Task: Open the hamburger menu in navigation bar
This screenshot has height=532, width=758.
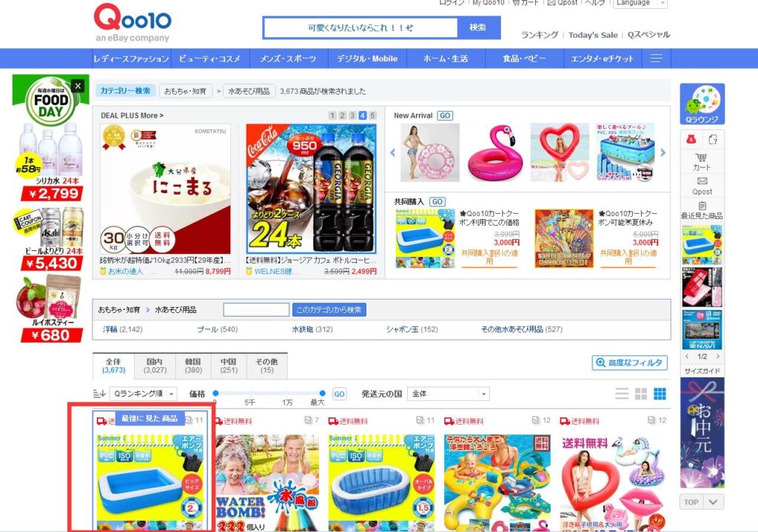Action: [x=656, y=58]
